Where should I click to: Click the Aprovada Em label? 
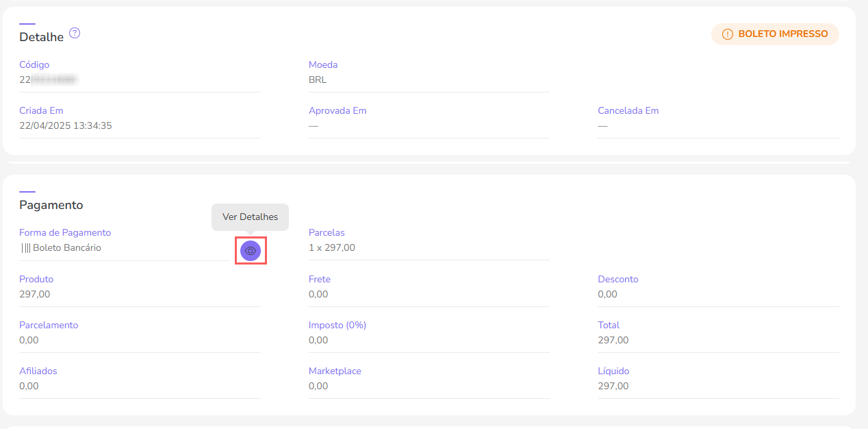337,110
